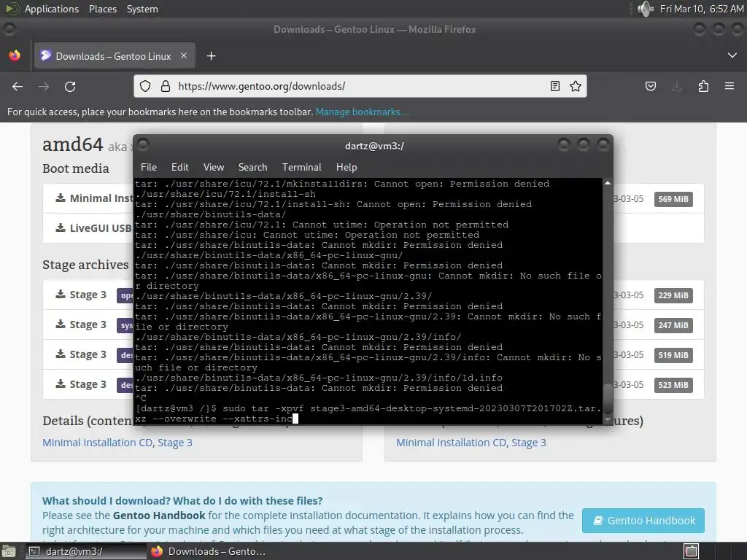Click the Gentoo Handbook bold text link
This screenshot has width=747, height=560.
click(x=159, y=516)
